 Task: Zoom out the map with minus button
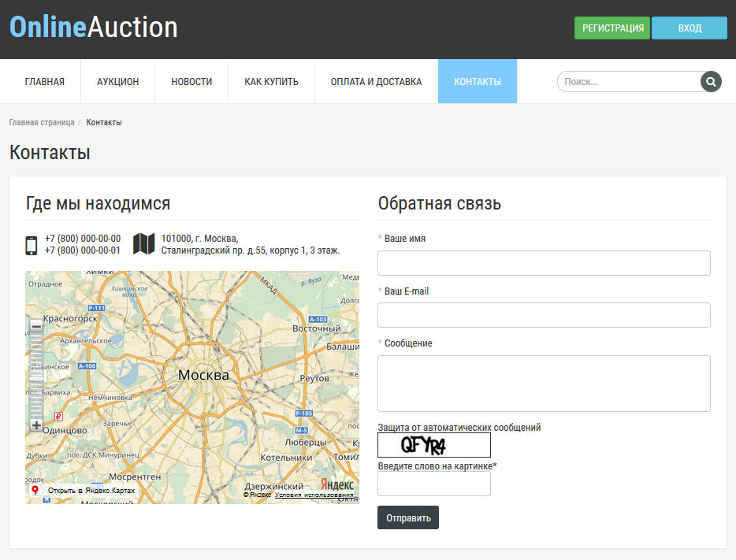click(36, 326)
